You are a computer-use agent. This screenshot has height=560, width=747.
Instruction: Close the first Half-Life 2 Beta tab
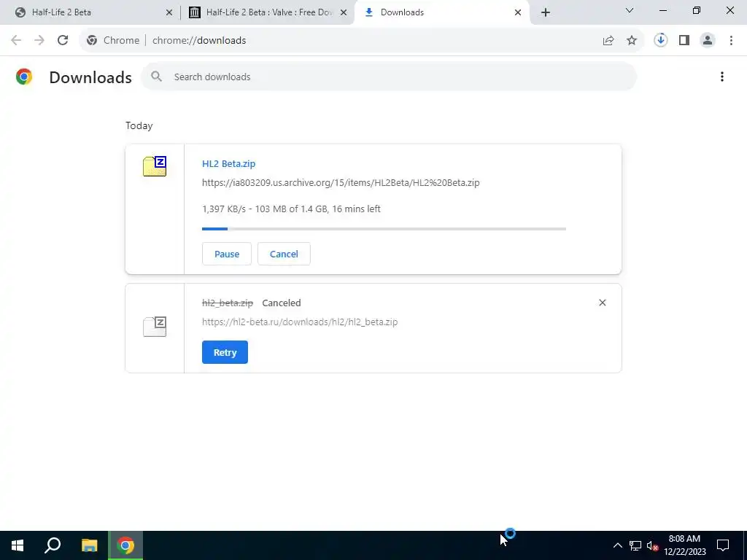tap(169, 12)
